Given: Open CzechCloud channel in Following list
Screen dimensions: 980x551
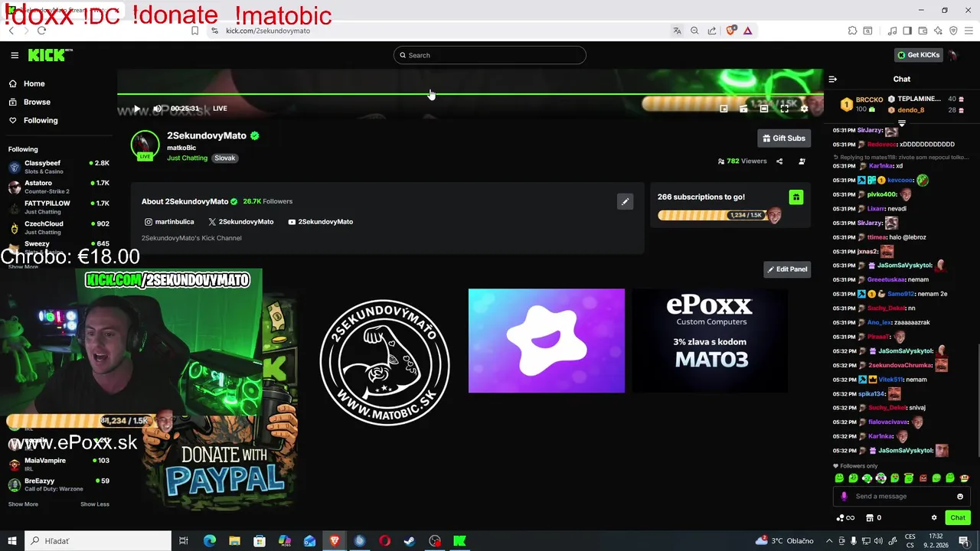Looking at the screenshot, I should [59, 227].
